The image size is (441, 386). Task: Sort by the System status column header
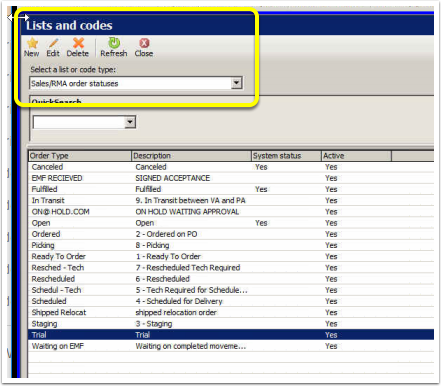click(286, 156)
